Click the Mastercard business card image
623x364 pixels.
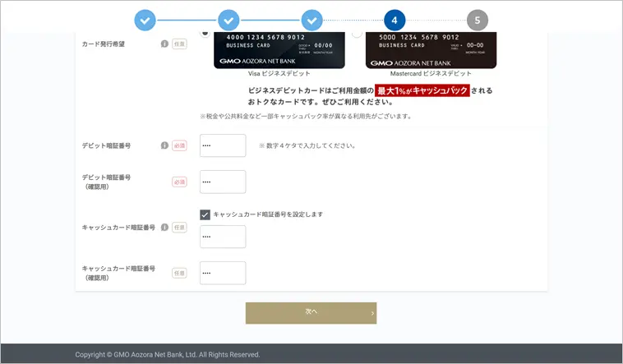point(431,50)
